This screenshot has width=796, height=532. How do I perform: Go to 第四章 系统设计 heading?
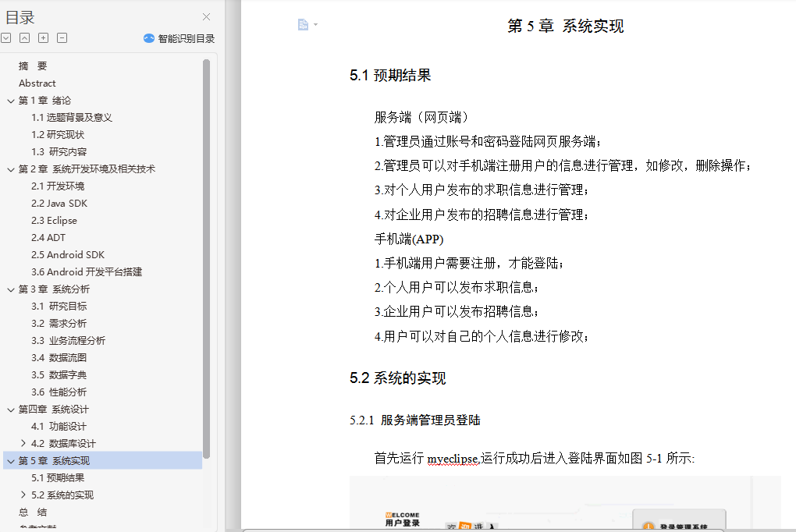[x=53, y=410]
